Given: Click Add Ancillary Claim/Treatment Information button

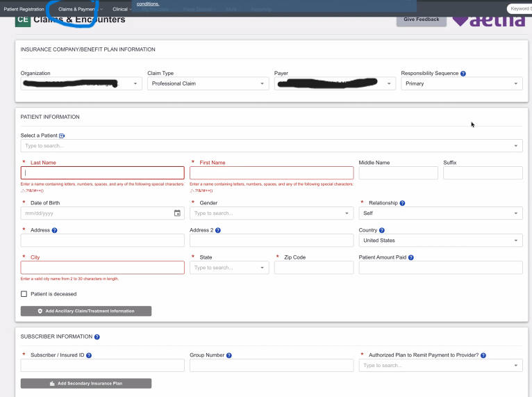Looking at the screenshot, I should 86,311.
